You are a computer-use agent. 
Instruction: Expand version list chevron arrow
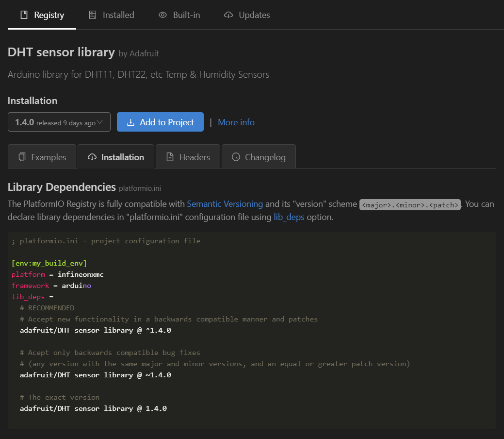[99, 122]
